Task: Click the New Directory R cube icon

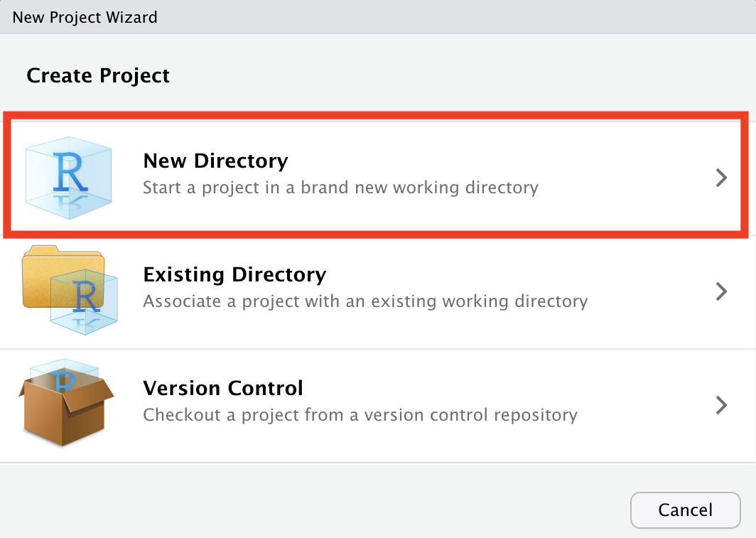Action: pos(68,178)
